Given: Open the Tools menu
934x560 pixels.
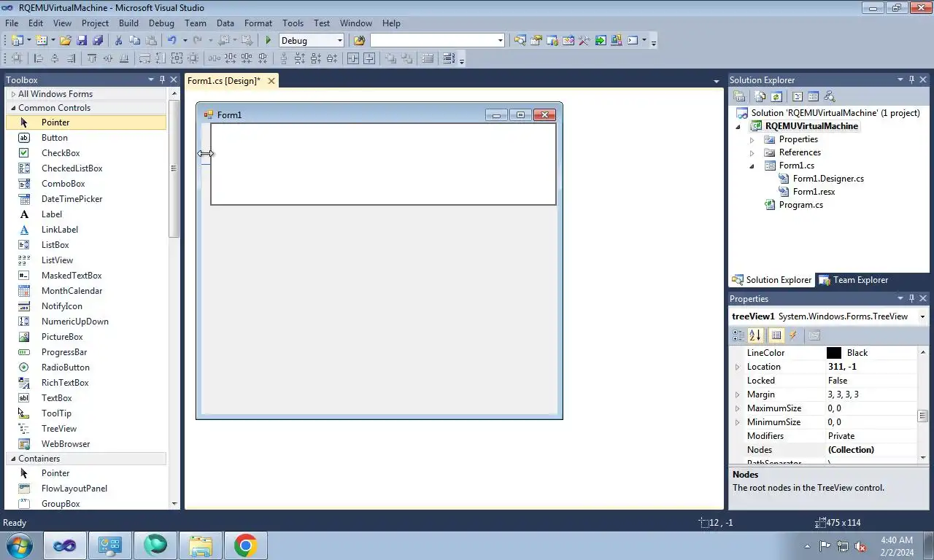Looking at the screenshot, I should tap(293, 23).
